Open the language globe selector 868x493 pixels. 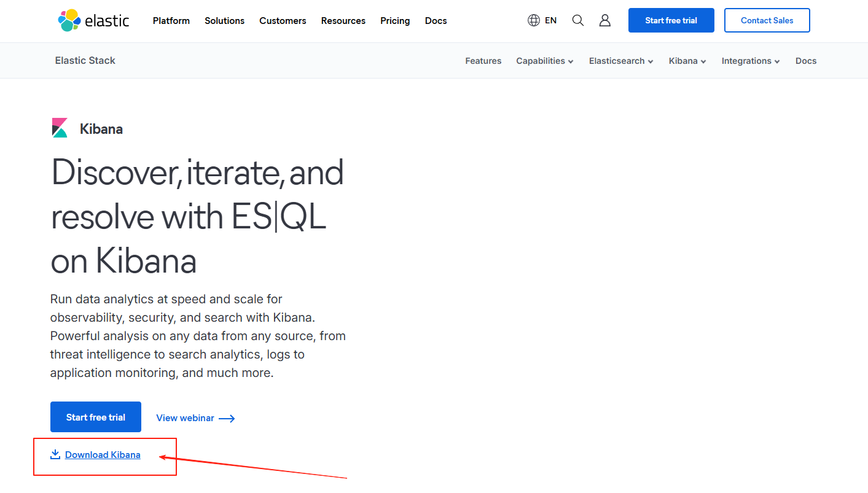pyautogui.click(x=533, y=20)
